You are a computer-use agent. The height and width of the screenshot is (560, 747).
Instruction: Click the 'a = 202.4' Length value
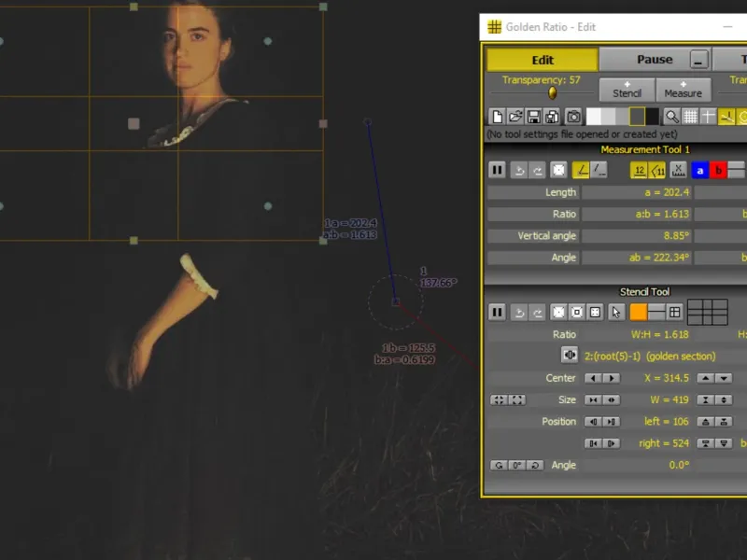coord(637,192)
